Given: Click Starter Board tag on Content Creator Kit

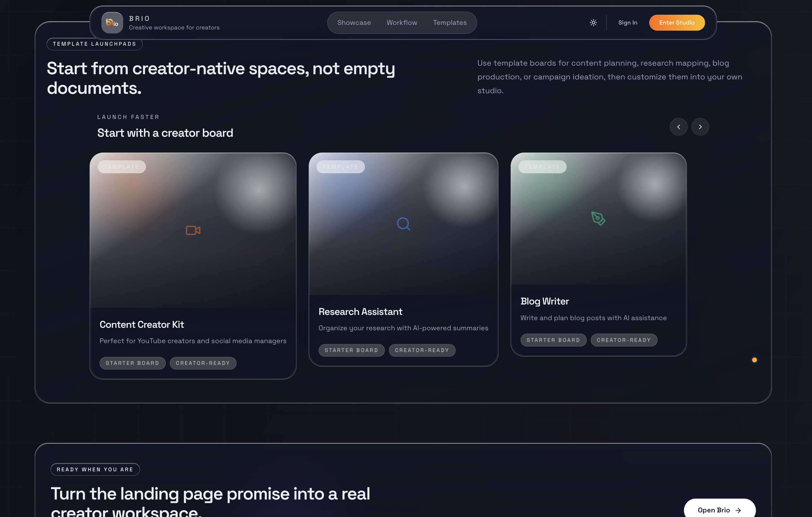Looking at the screenshot, I should [132, 363].
